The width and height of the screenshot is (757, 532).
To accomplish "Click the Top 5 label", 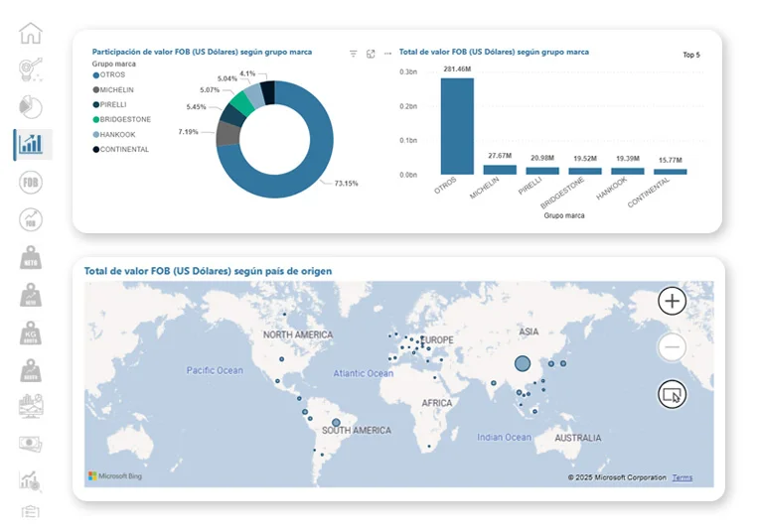I will pos(690,55).
